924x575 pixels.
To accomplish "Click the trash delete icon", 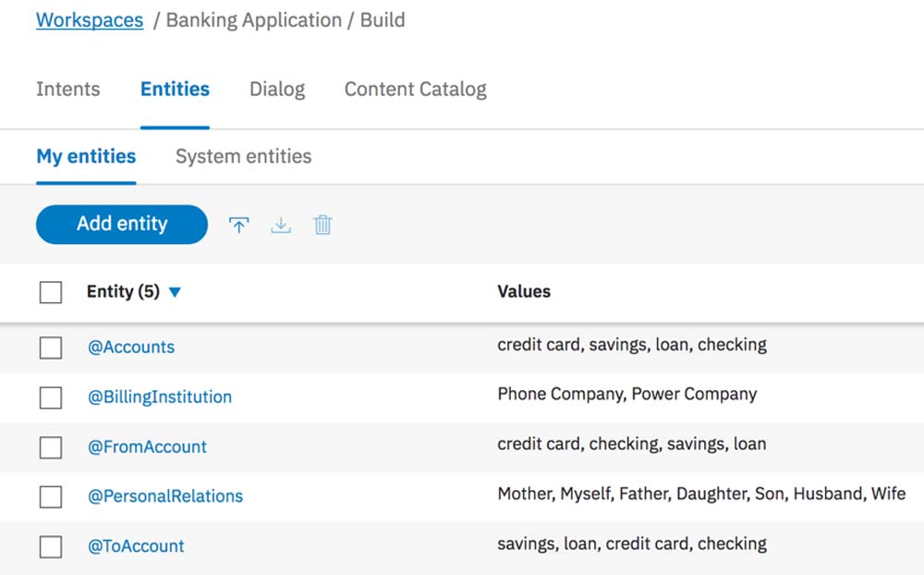I will (x=322, y=225).
